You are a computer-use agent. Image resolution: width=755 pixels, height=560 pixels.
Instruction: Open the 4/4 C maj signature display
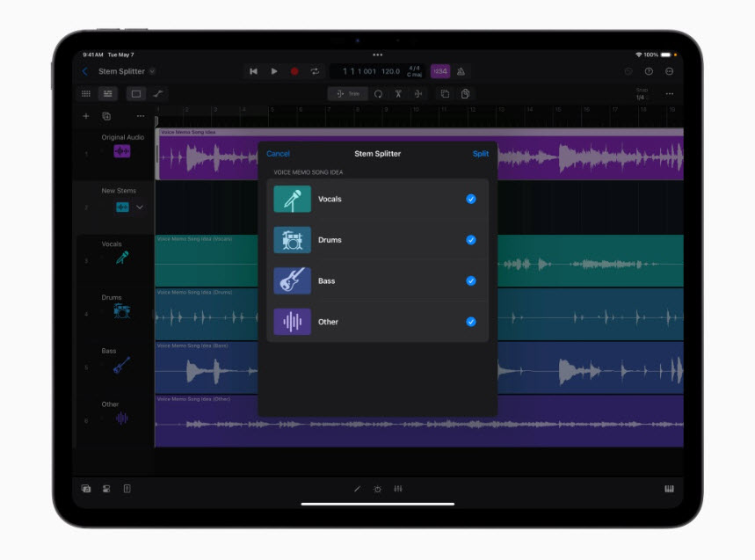(414, 71)
